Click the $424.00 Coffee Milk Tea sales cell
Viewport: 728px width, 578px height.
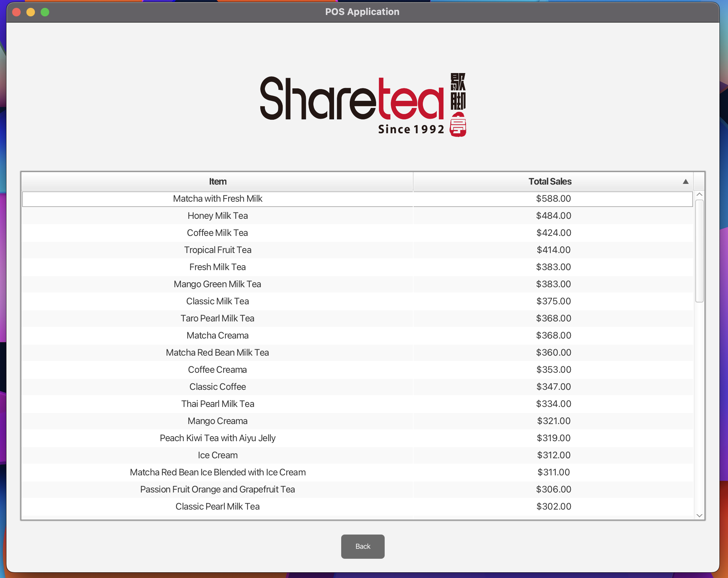(x=553, y=233)
